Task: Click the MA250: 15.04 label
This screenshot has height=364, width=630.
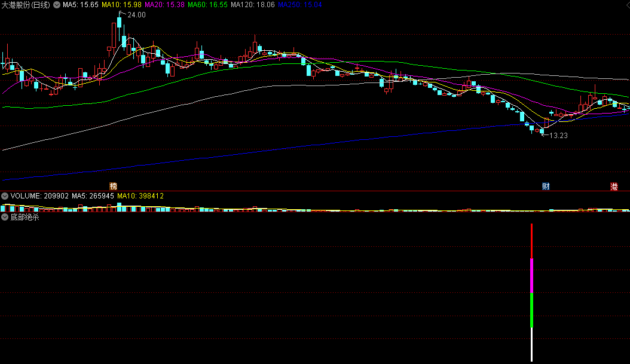Action: 299,5
